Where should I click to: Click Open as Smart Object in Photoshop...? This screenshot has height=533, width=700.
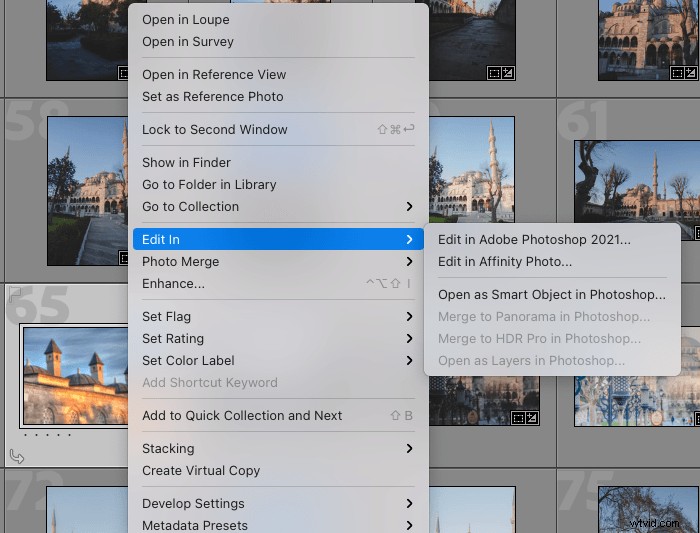click(552, 295)
